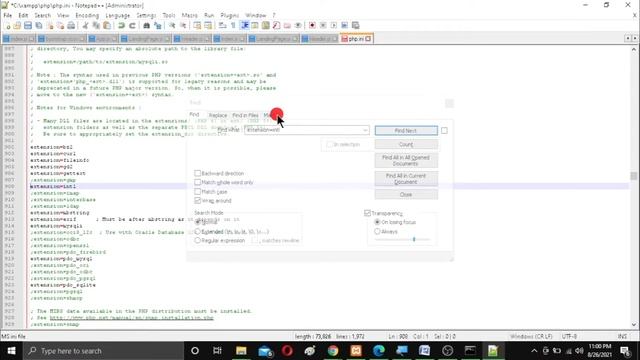Screen dimensions: 640x360
Task: Select On losing focus radio button
Action: click(377, 222)
